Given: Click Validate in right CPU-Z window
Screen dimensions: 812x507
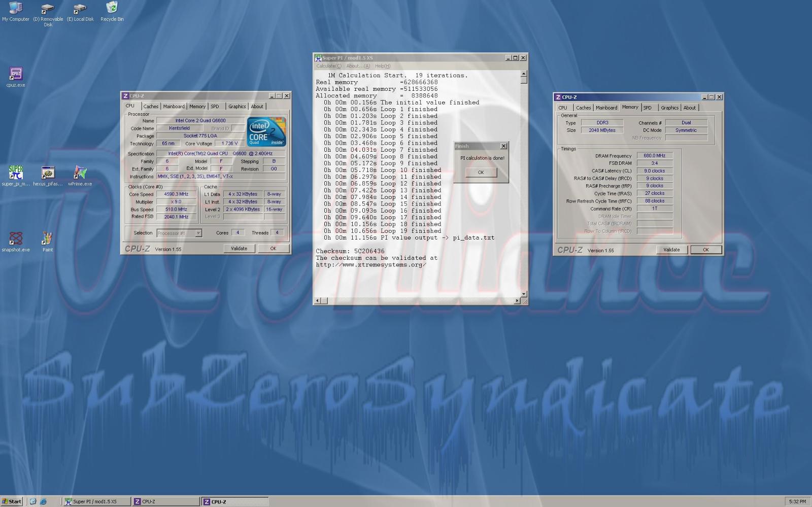Looking at the screenshot, I should (671, 250).
